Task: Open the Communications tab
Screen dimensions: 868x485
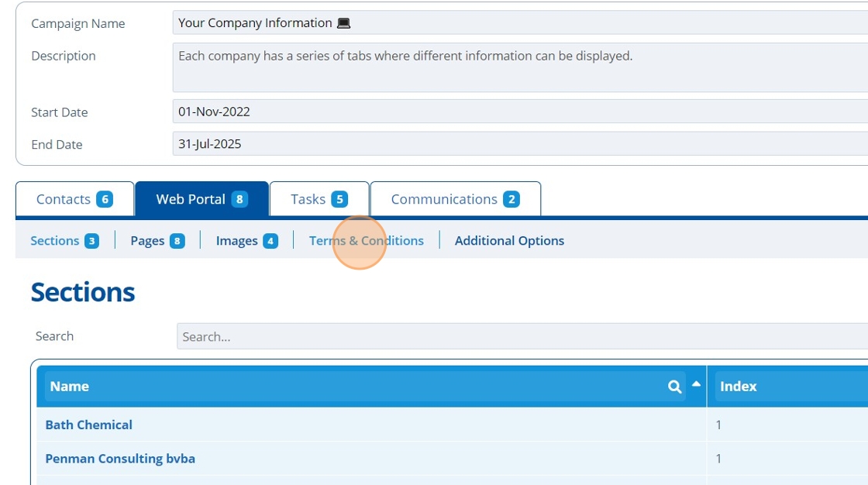Action: (x=456, y=199)
